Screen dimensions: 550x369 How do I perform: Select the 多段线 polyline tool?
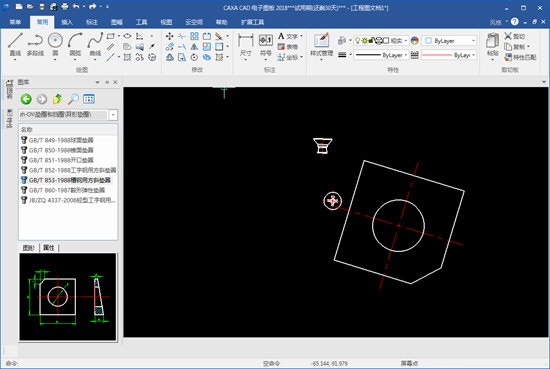pos(35,44)
